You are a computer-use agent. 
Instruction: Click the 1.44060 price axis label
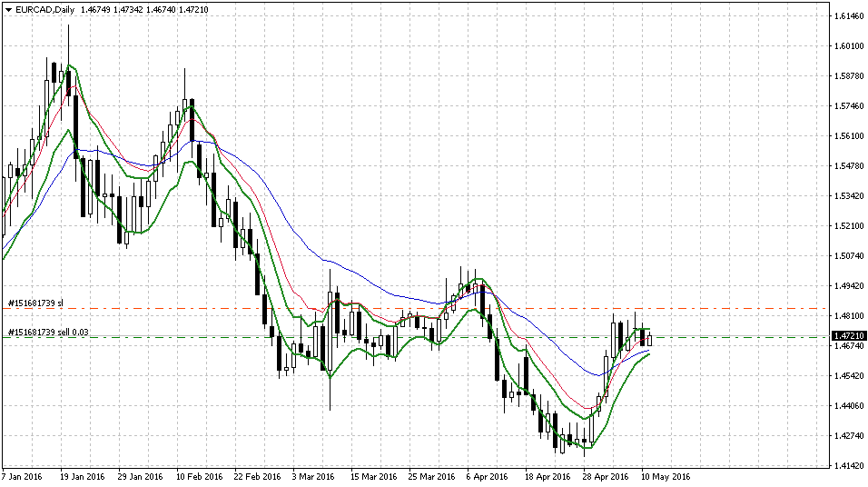849,405
